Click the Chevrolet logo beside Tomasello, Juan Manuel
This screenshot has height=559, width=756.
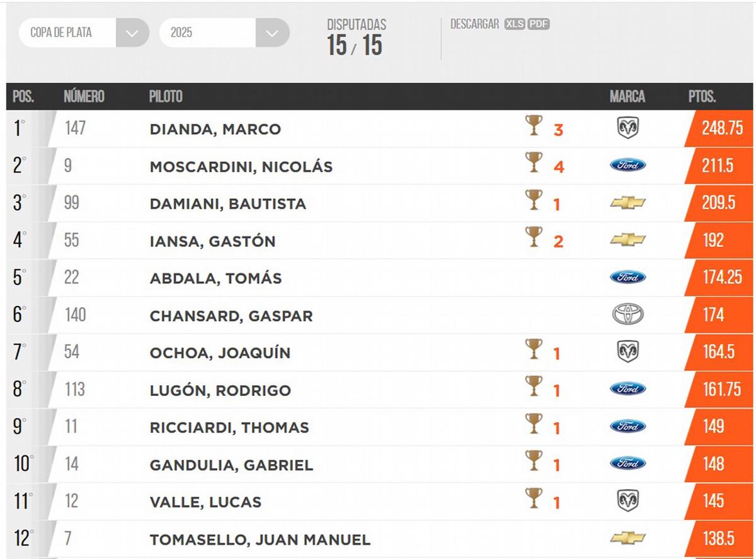pyautogui.click(x=627, y=538)
